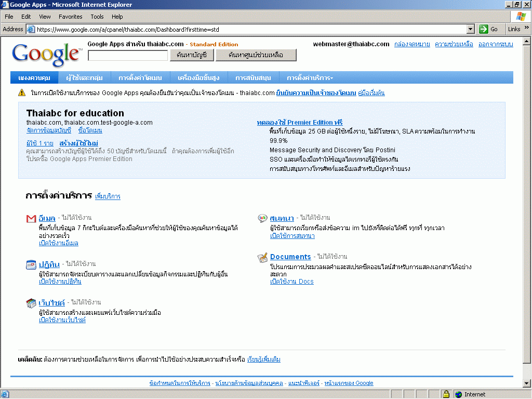This screenshot has width=532, height=399.
Task: Click the Gmail envelope icon
Action: (x=31, y=219)
